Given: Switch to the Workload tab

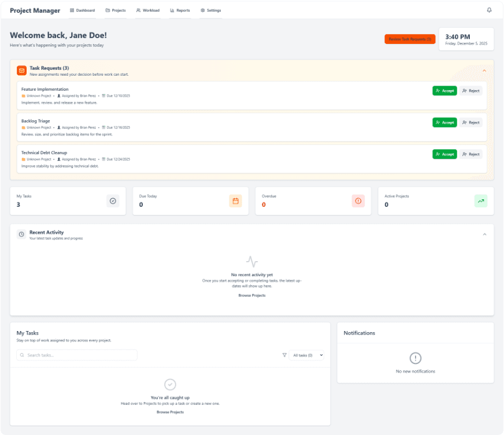Looking at the screenshot, I should (x=147, y=10).
